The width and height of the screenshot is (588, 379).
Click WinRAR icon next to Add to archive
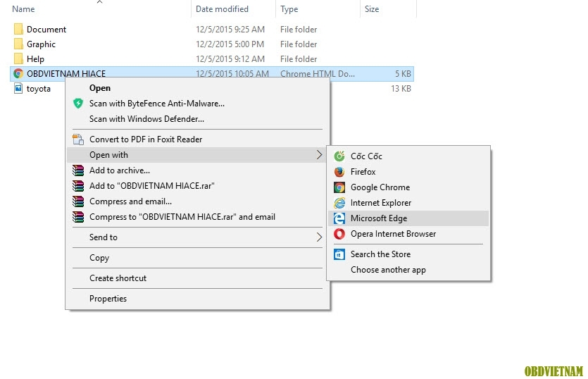pyautogui.click(x=78, y=170)
